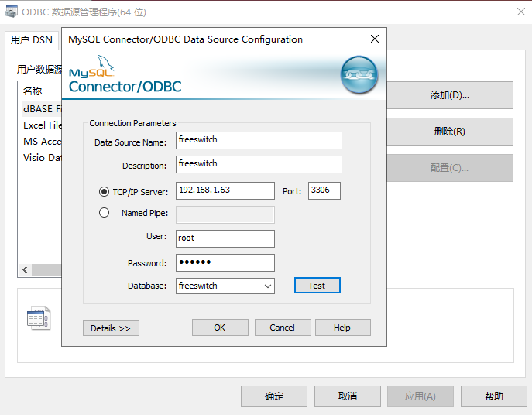
Task: Select the MS Access data source row
Action: click(x=41, y=142)
